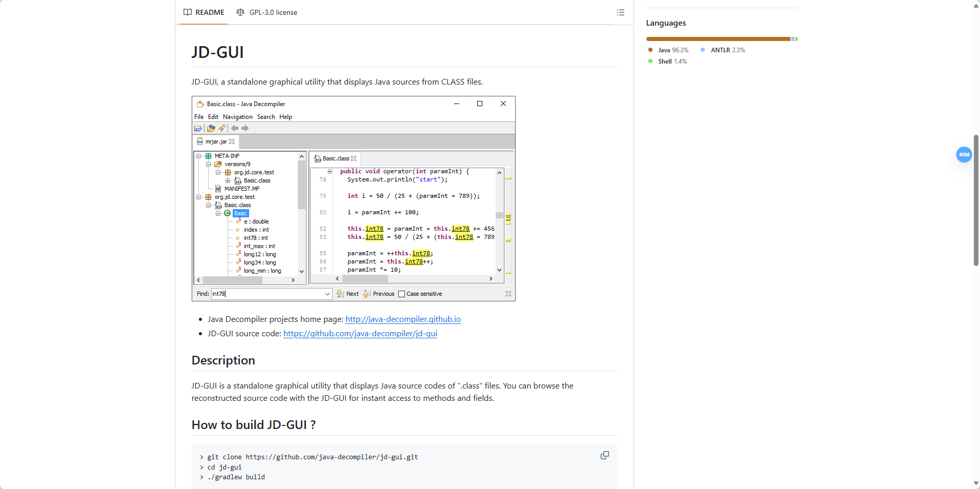Expand Basic.class under versions/9
The width and height of the screenshot is (980, 489).
[x=228, y=180]
